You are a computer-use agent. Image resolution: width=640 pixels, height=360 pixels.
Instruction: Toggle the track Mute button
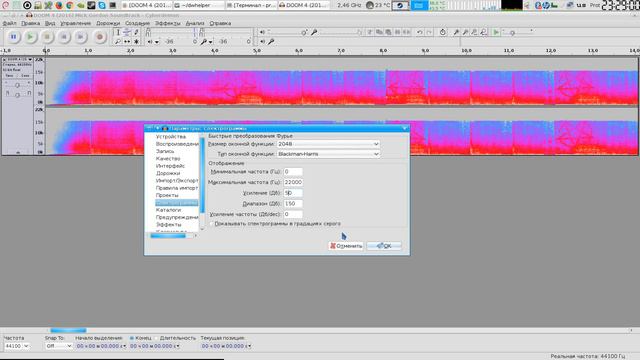coord(9,76)
